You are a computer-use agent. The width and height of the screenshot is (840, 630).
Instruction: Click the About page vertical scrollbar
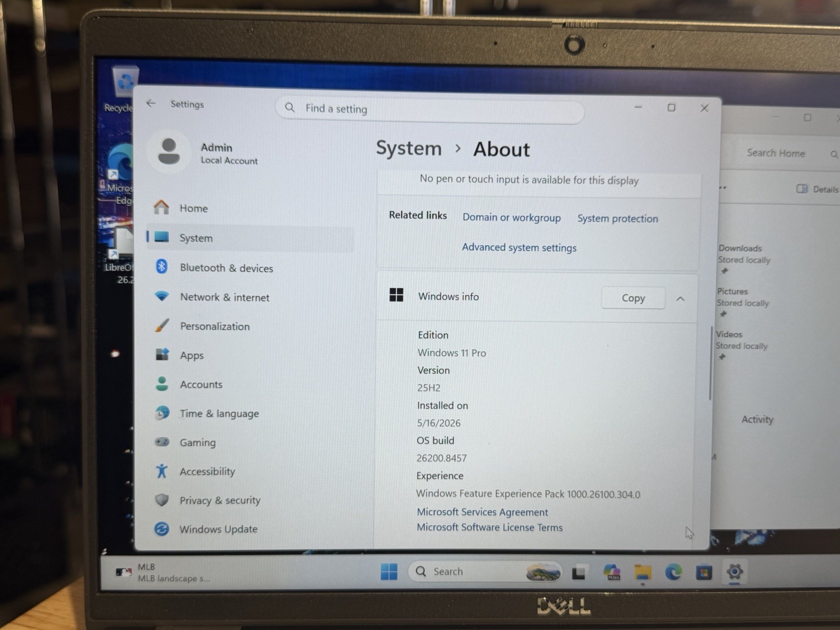click(710, 363)
